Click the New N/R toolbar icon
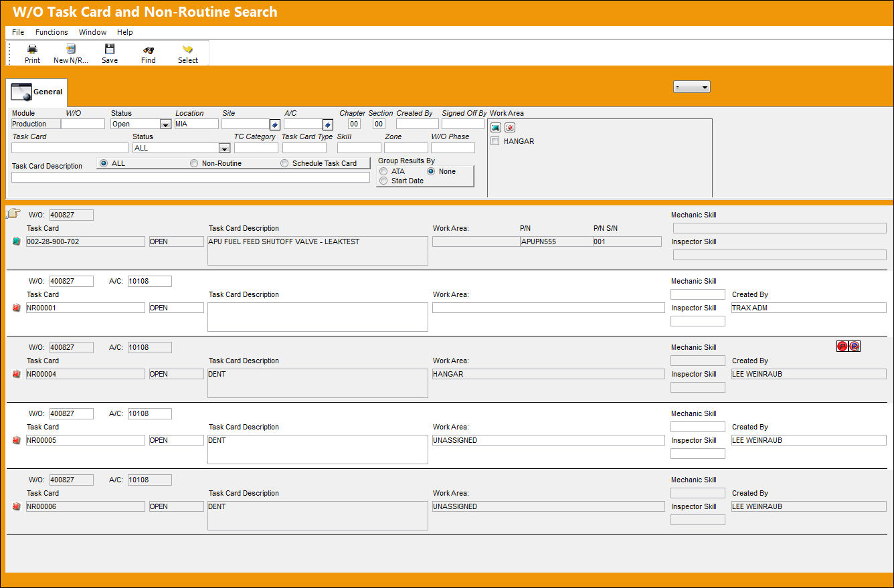The height and width of the screenshot is (588, 894). tap(71, 49)
